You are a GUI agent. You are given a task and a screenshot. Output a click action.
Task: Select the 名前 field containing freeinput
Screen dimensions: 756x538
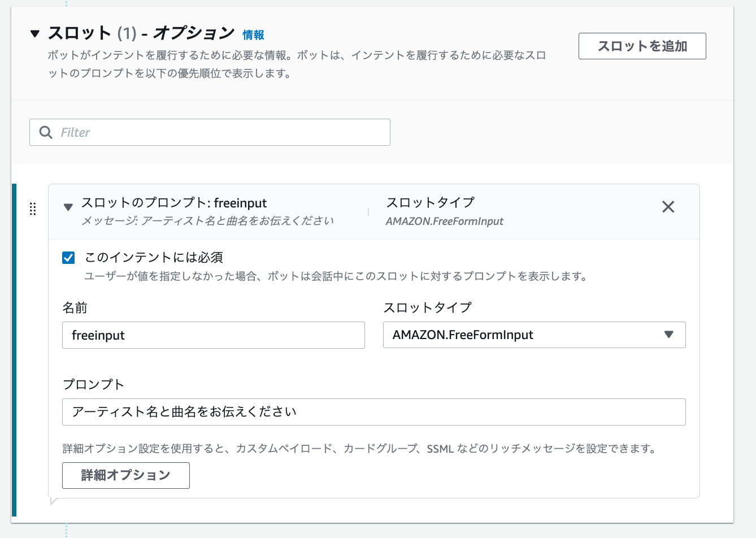213,335
